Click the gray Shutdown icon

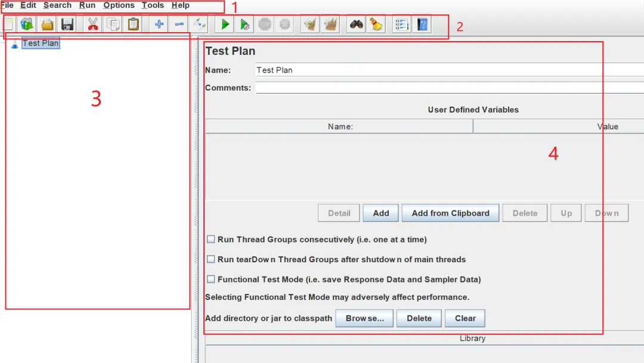[285, 24]
